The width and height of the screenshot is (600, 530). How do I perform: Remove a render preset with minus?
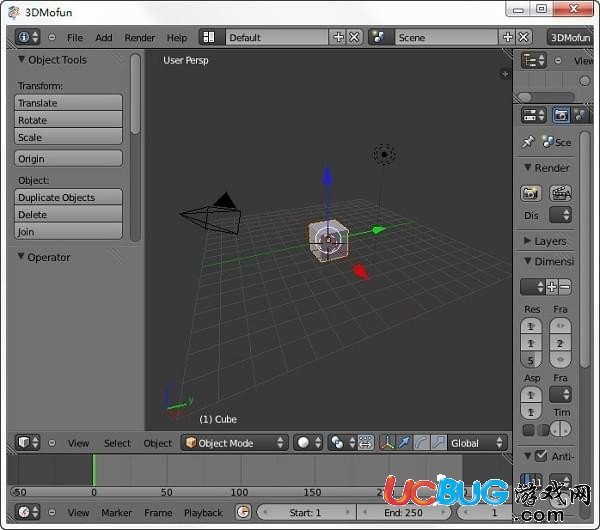pos(565,287)
